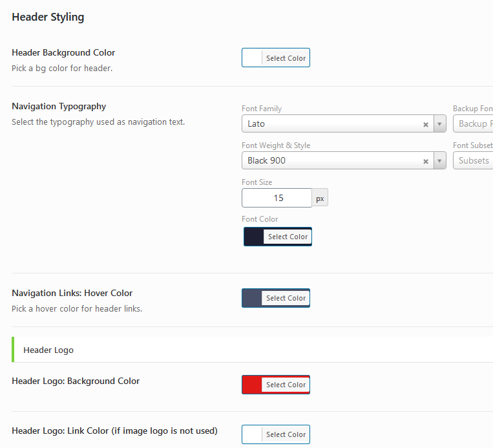Open the Backup Font Family dropdown
Screen dimensions: 493x448
pos(473,124)
